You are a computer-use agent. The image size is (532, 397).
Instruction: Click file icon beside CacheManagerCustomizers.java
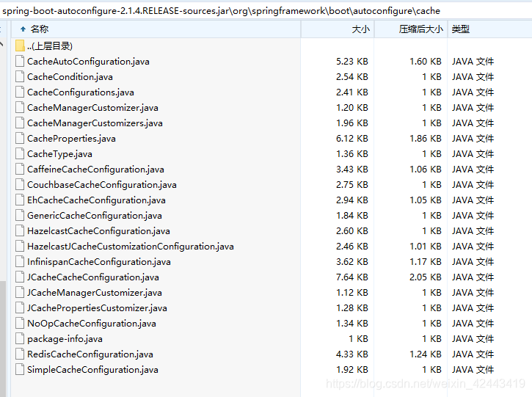[20, 123]
